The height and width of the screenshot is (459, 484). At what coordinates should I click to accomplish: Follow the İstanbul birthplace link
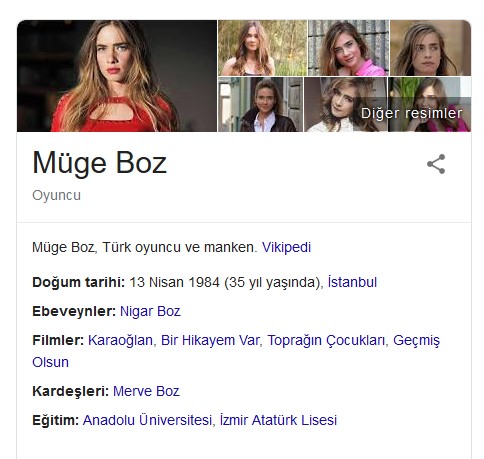coord(352,282)
